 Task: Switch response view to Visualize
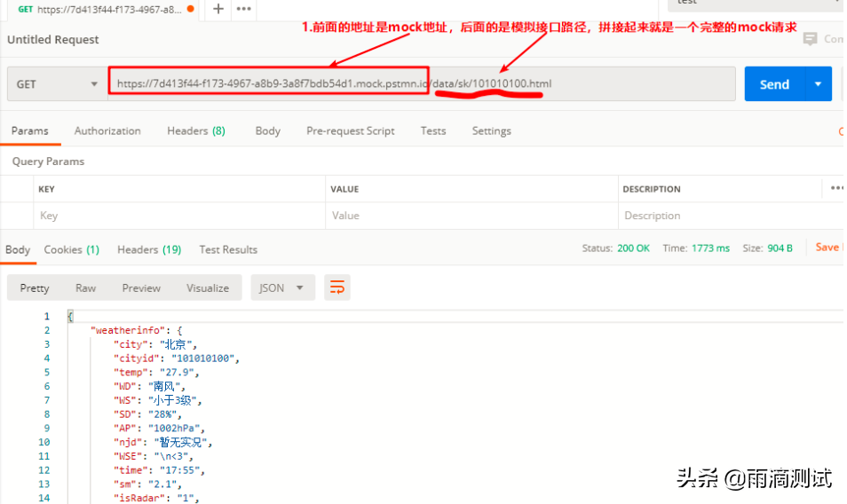coord(208,287)
